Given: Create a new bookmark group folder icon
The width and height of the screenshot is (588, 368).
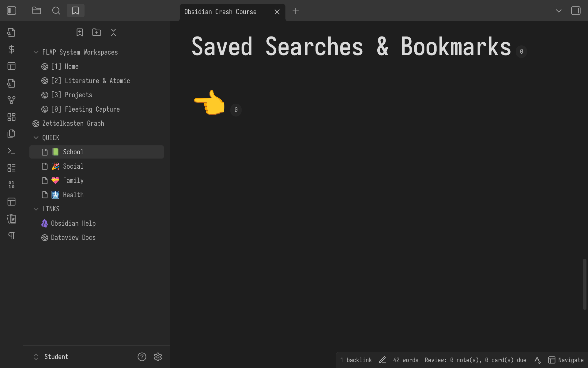Looking at the screenshot, I should click(x=97, y=32).
